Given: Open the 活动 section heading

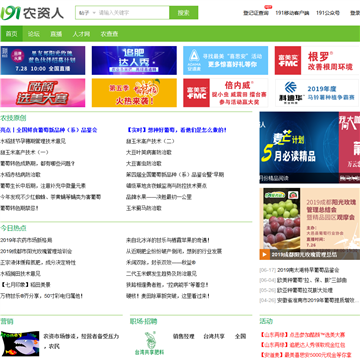Looking at the screenshot, I should 266,321.
